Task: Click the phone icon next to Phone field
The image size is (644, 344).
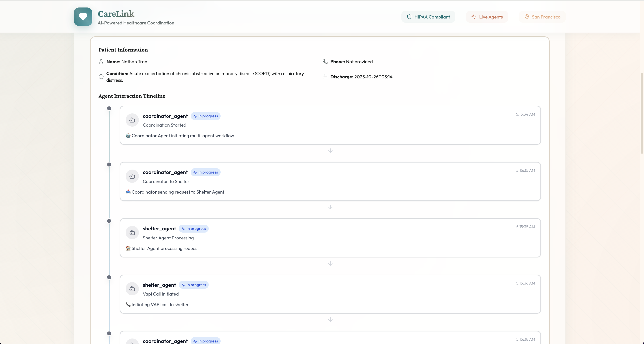Action: coord(325,61)
